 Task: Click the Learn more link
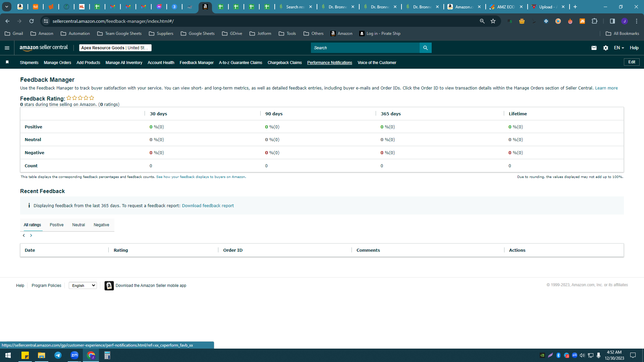(606, 88)
